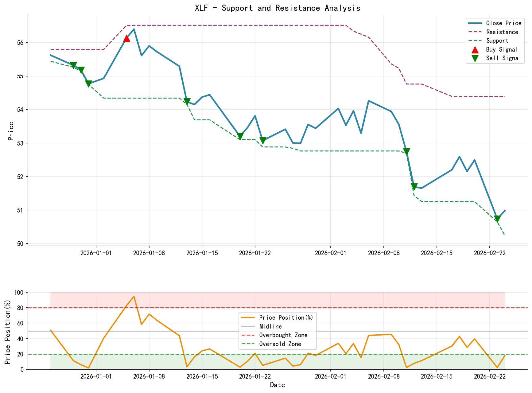Click the Sell Signal marker near 2026-02-11
Screen dimensions: 532x393
tap(407, 151)
